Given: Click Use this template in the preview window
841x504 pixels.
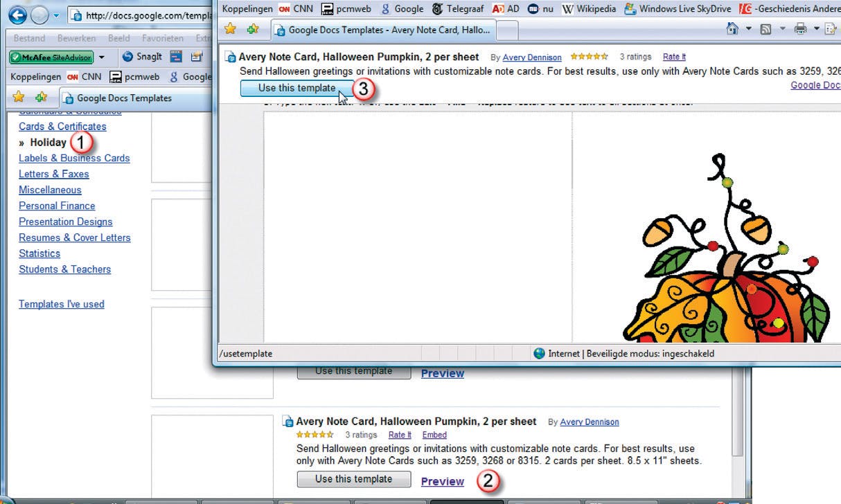Looking at the screenshot, I should click(296, 88).
